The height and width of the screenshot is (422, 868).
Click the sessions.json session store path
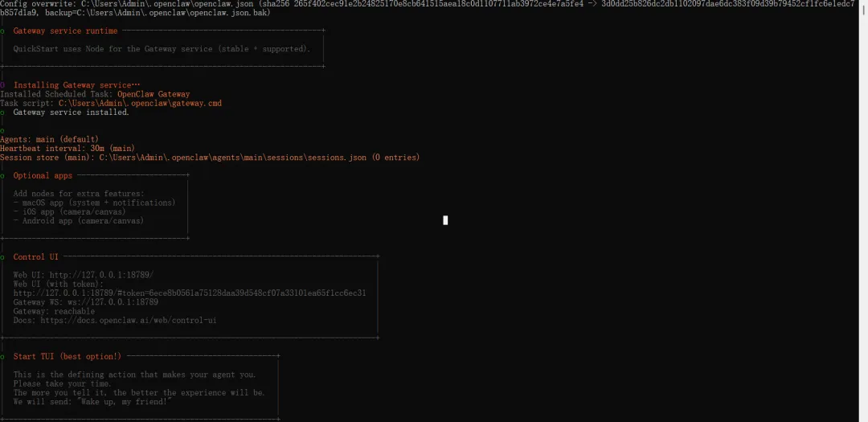232,158
